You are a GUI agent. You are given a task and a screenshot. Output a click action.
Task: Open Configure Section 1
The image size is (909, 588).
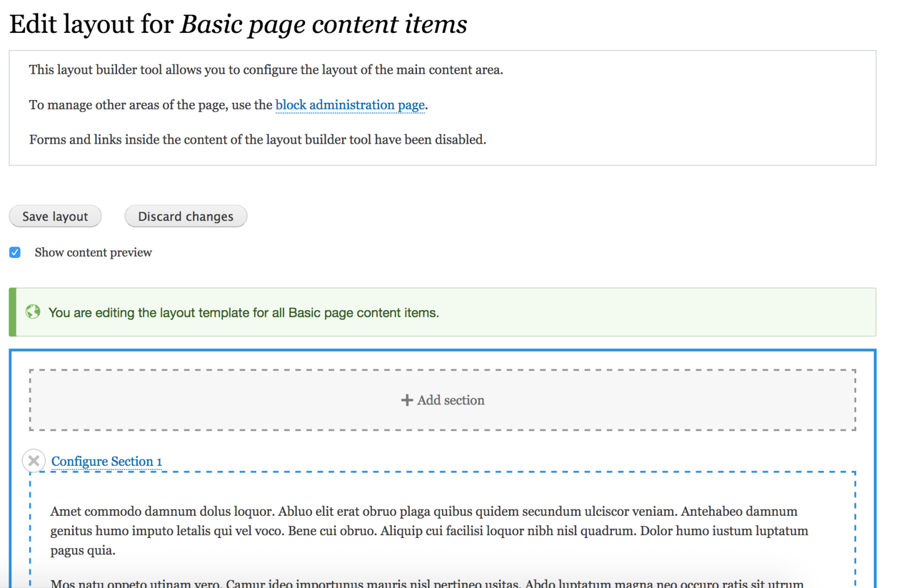point(106,461)
